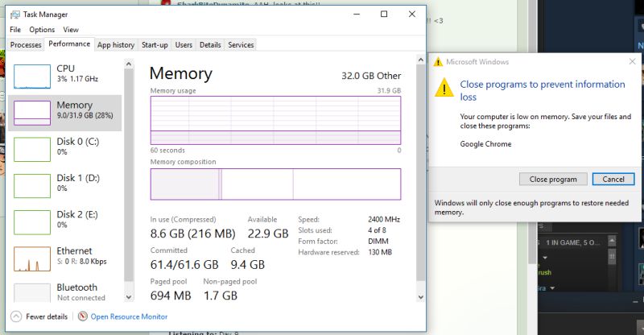Switch to the App history tab
The image size is (644, 335).
116,45
